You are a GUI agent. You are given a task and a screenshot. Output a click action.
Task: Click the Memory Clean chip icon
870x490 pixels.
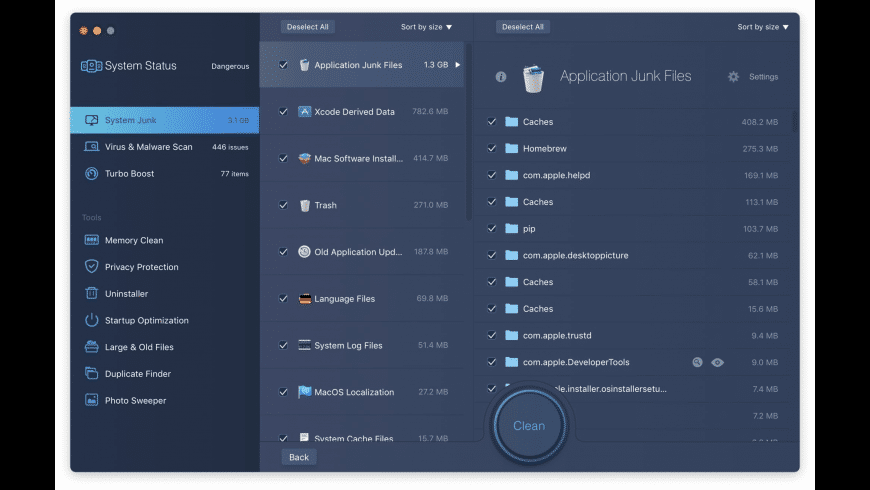(92, 240)
